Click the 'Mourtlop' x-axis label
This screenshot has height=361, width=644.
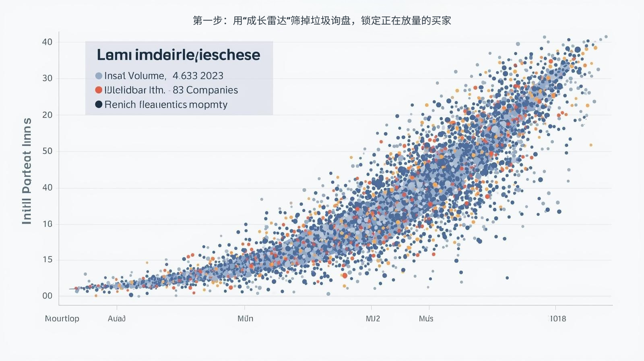pyautogui.click(x=62, y=318)
